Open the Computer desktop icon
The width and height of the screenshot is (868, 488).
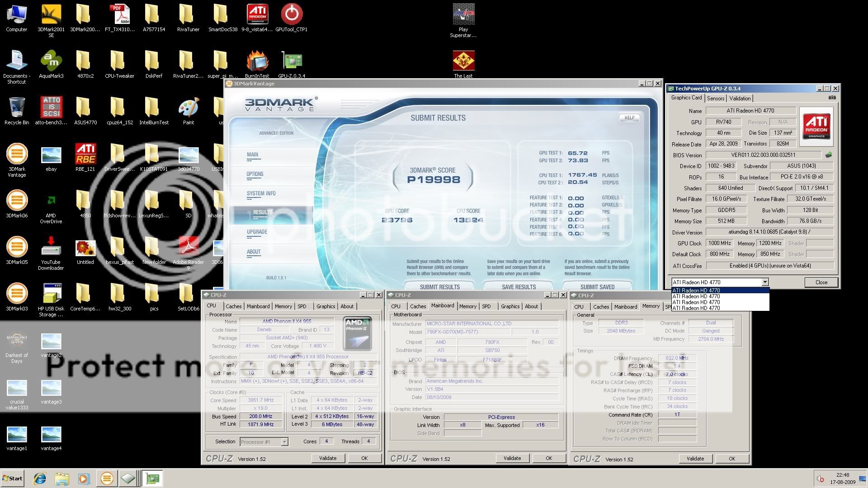click(x=16, y=18)
